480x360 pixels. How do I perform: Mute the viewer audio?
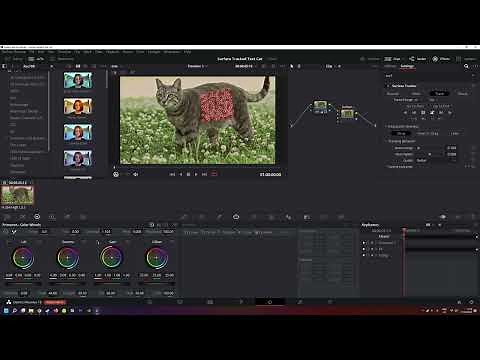click(135, 174)
